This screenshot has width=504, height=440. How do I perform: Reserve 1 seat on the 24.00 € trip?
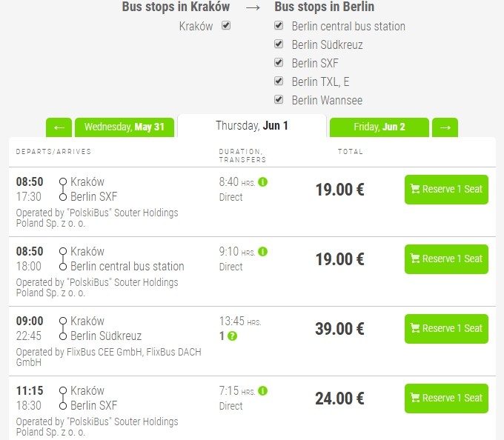pyautogui.click(x=446, y=399)
